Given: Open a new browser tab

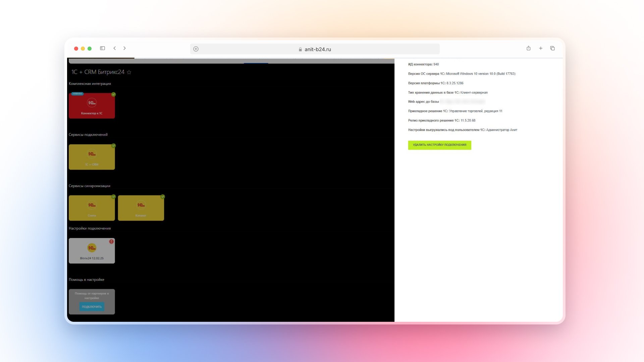Looking at the screenshot, I should coord(541,48).
